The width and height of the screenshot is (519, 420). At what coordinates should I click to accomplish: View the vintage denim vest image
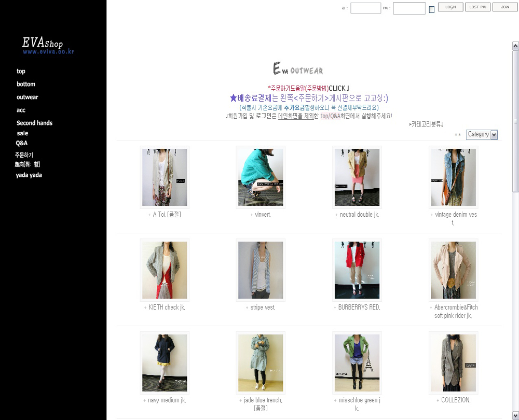(x=453, y=177)
